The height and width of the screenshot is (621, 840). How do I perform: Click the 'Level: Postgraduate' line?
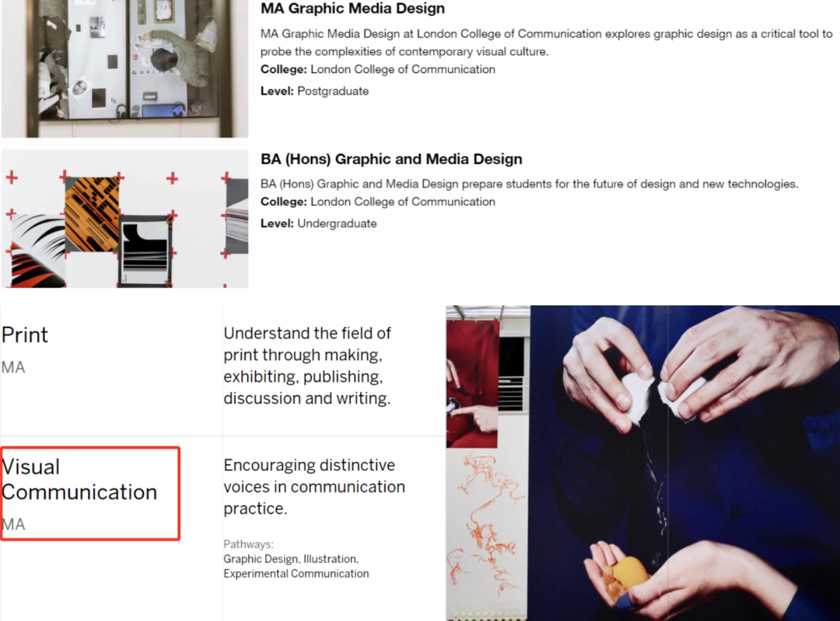tap(314, 91)
